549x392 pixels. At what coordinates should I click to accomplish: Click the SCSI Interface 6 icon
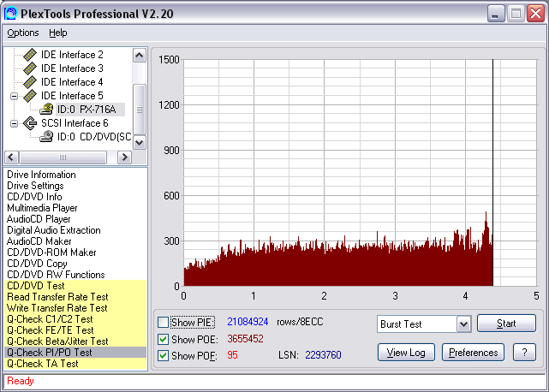coord(30,123)
